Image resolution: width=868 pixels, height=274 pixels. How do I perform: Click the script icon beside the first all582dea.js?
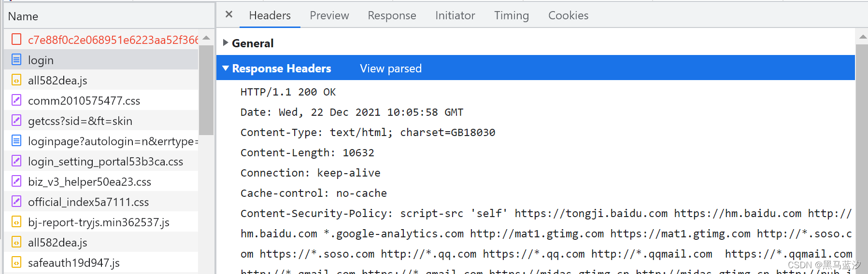pyautogui.click(x=16, y=80)
